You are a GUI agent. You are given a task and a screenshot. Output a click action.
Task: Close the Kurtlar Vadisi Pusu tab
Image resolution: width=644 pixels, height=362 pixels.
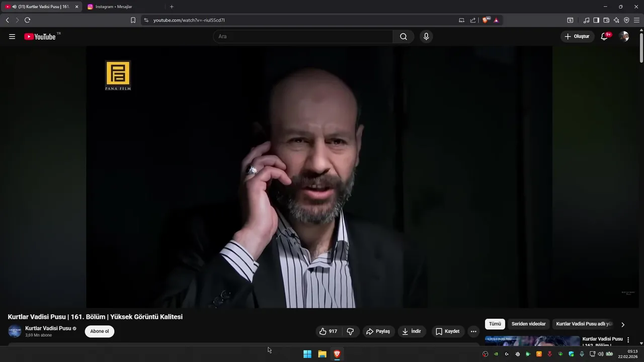[77, 7]
